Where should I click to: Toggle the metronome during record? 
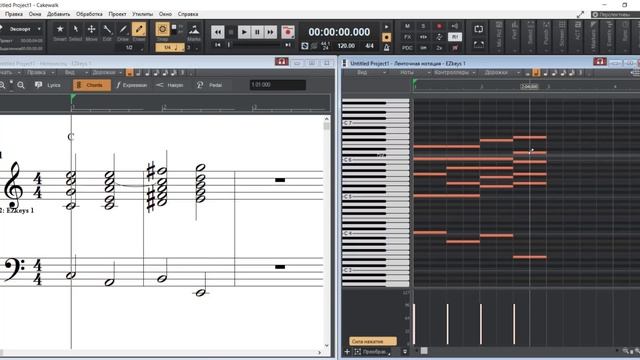387,38
